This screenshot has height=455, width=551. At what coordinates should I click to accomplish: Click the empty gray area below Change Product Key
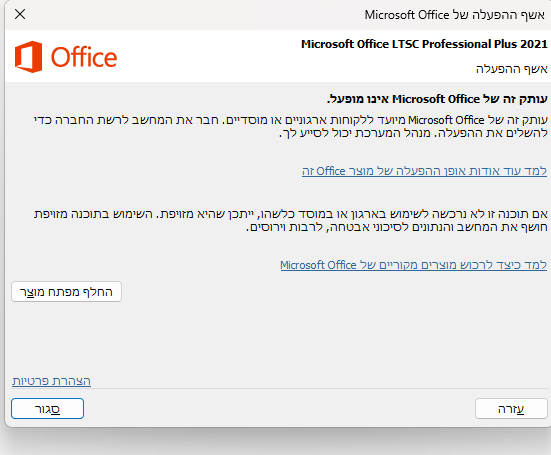click(279, 337)
